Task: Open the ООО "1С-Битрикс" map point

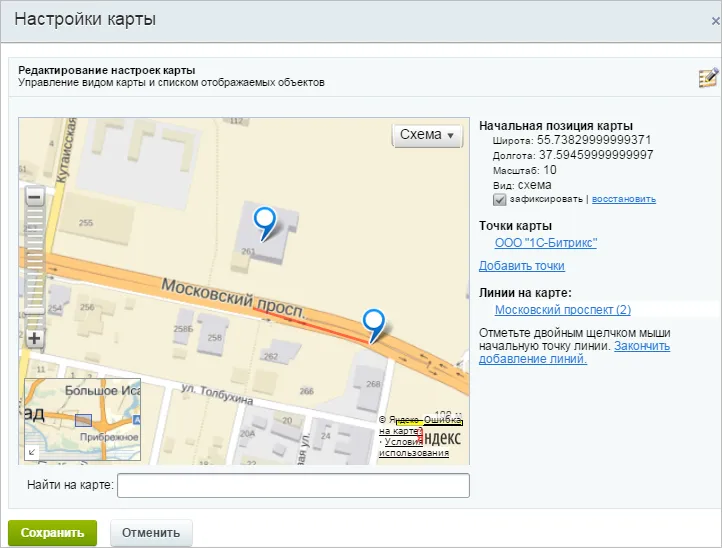Action: click(546, 243)
